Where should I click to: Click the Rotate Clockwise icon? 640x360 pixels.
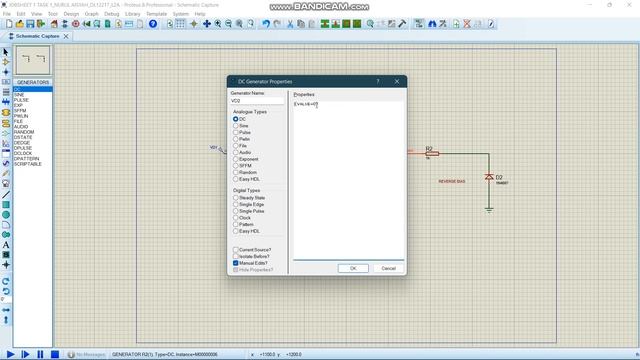[x=6, y=281]
